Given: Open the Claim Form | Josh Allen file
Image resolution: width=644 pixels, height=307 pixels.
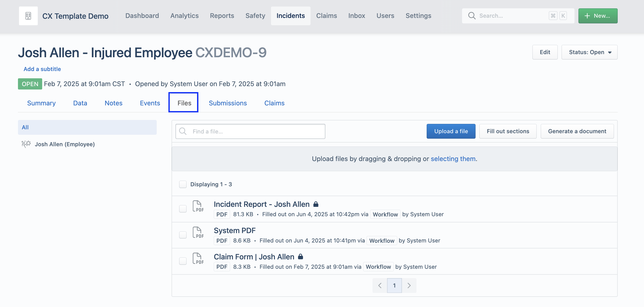Looking at the screenshot, I should 254,257.
